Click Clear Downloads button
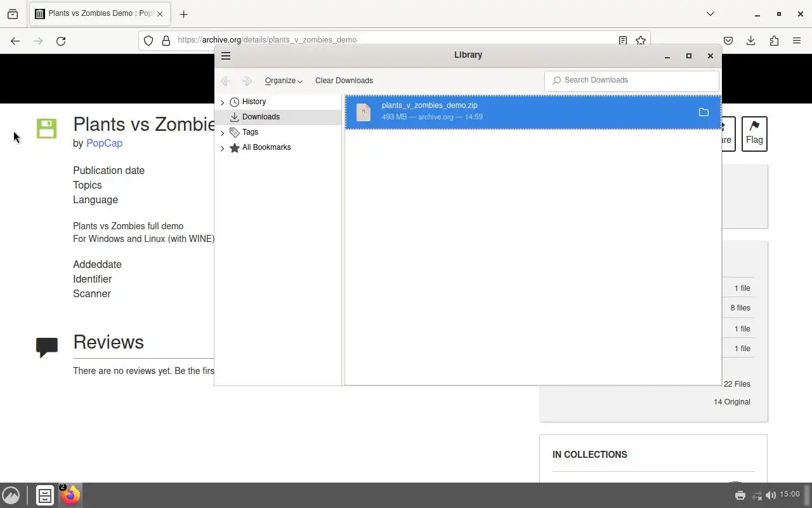Viewport: 812px width, 508px height. click(344, 81)
